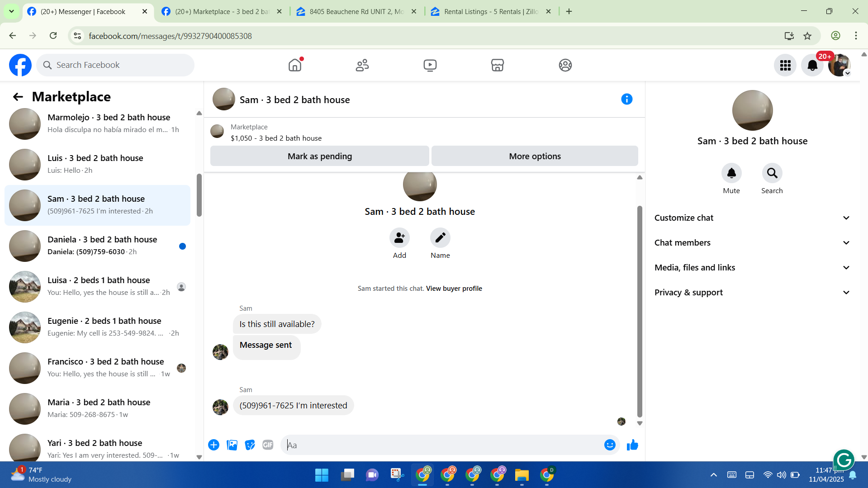
Task: Install app icon in address bar
Action: tap(789, 36)
